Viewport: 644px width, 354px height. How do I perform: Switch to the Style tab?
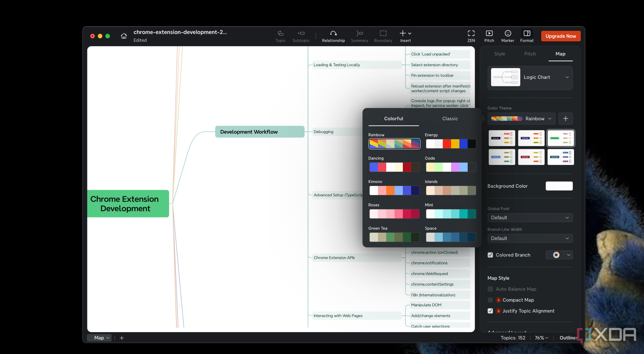[x=499, y=54]
